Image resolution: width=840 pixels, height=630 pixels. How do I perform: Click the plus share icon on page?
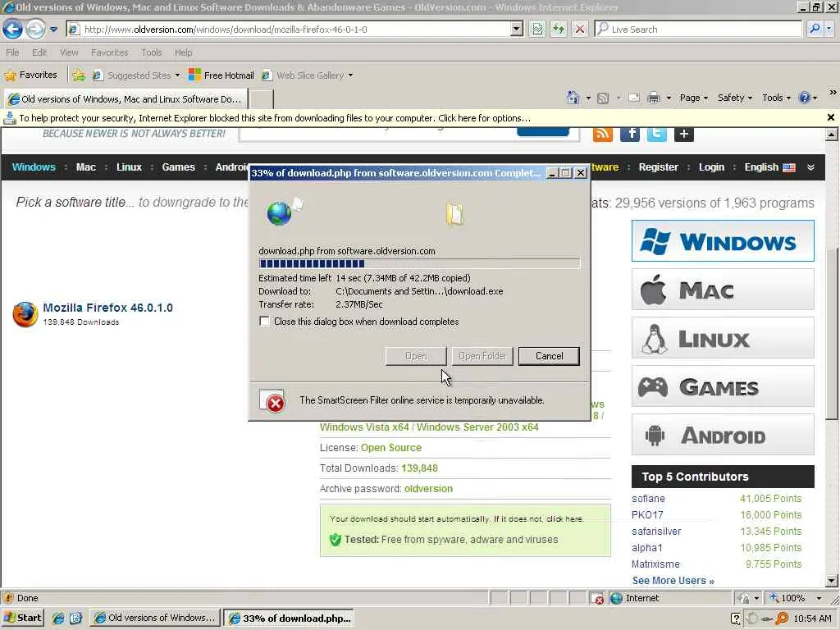tap(683, 134)
